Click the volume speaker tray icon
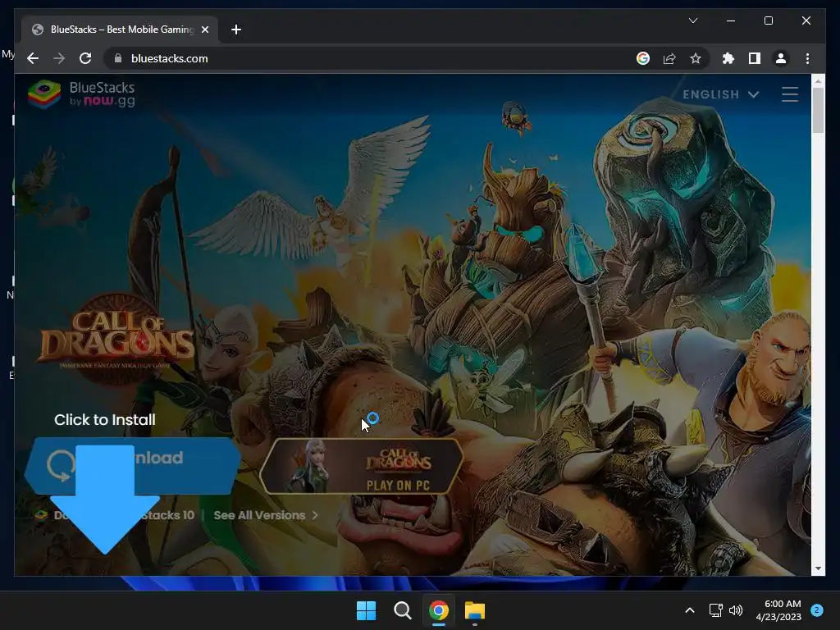 pos(736,610)
